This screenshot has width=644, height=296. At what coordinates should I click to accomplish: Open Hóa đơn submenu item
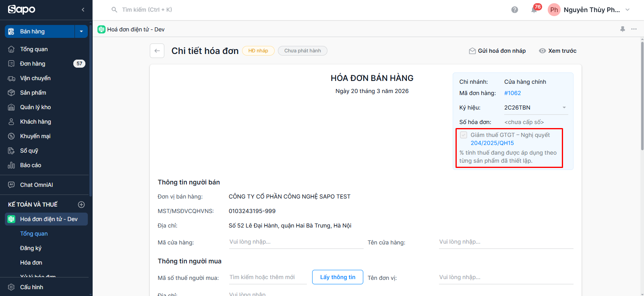pyautogui.click(x=31, y=263)
